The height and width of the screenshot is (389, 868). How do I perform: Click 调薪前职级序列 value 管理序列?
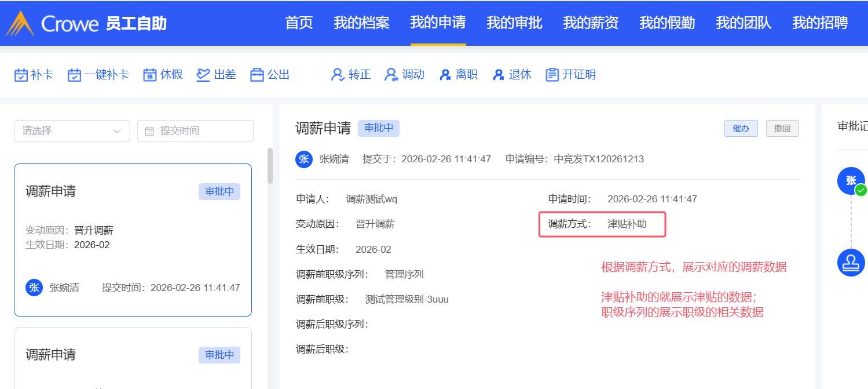(x=404, y=274)
